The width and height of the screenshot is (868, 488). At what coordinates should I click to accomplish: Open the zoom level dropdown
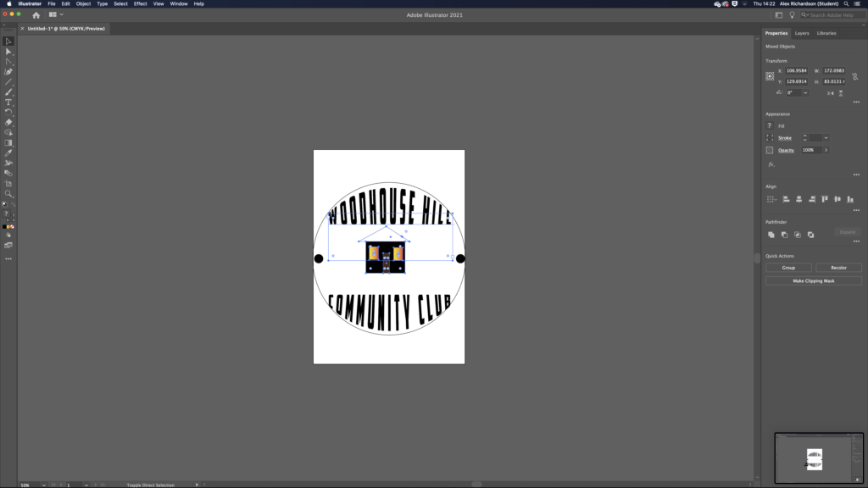pos(44,485)
